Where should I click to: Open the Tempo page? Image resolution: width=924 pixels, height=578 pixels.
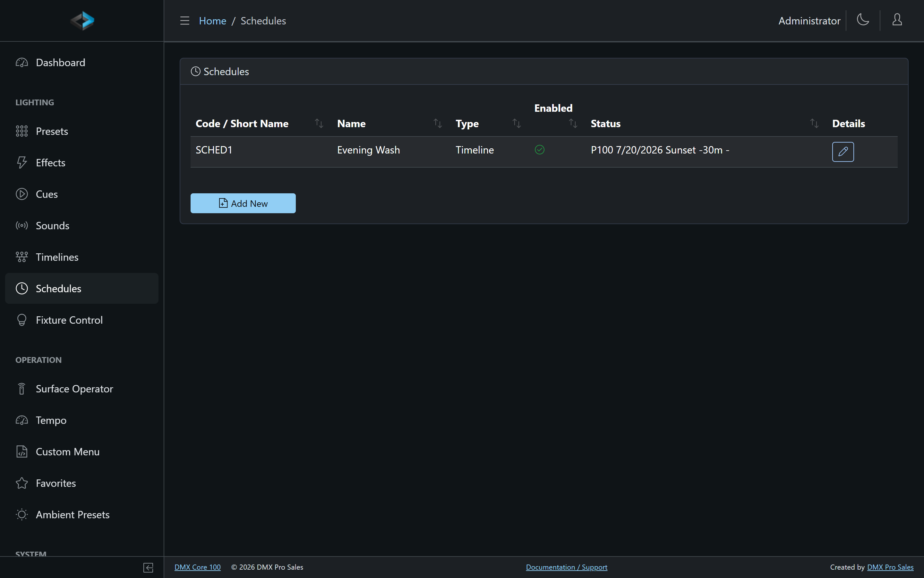click(82, 420)
